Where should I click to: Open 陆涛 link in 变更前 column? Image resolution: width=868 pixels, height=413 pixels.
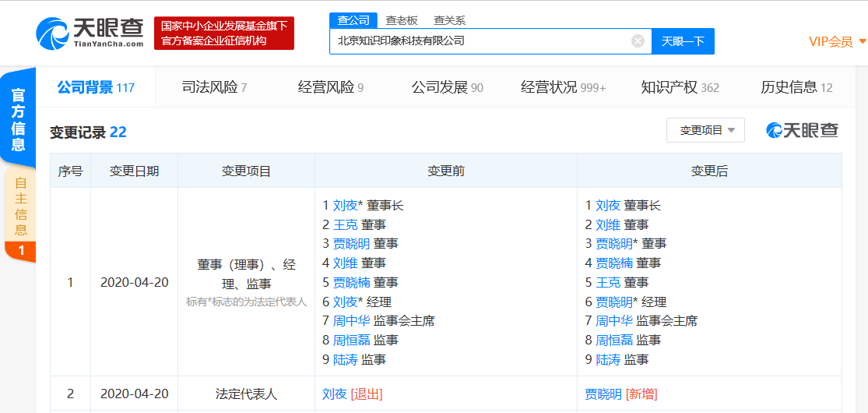(344, 359)
